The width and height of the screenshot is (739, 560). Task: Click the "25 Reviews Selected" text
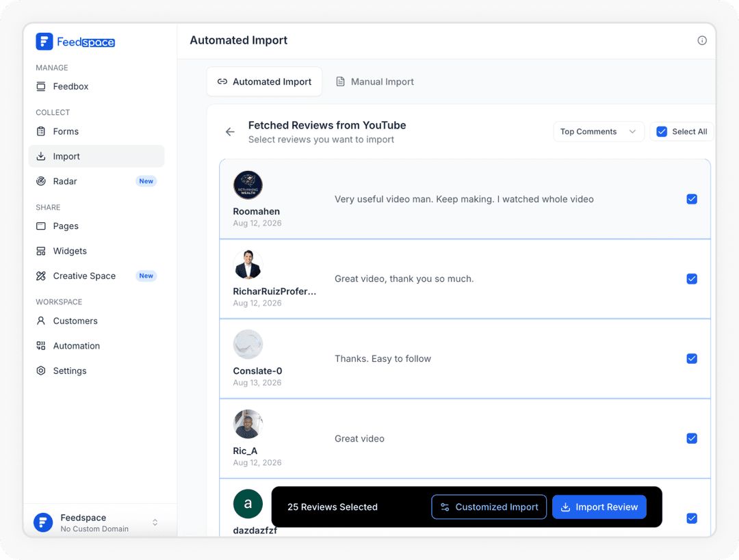(333, 507)
